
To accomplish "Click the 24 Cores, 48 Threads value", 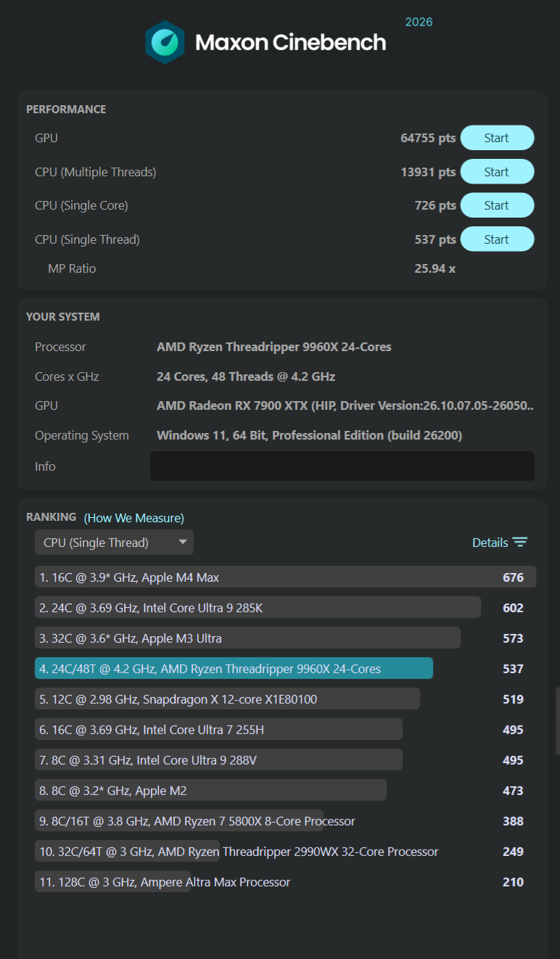I will 246,376.
